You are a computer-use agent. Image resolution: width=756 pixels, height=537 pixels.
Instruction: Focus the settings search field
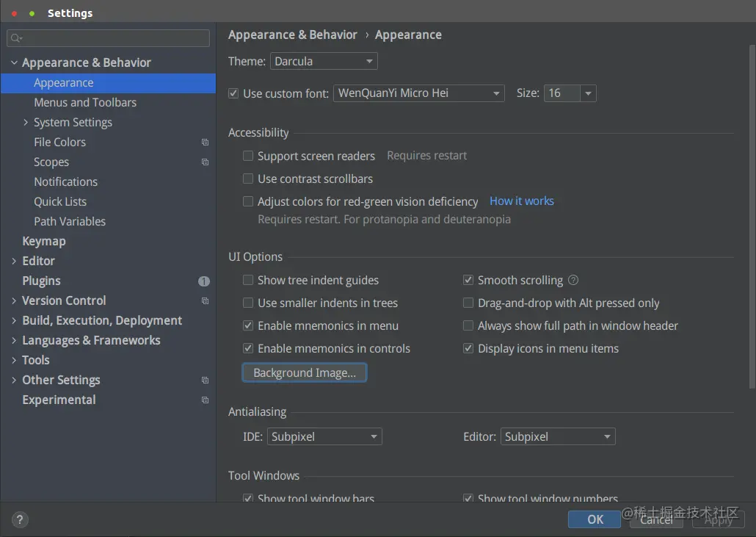(x=109, y=38)
